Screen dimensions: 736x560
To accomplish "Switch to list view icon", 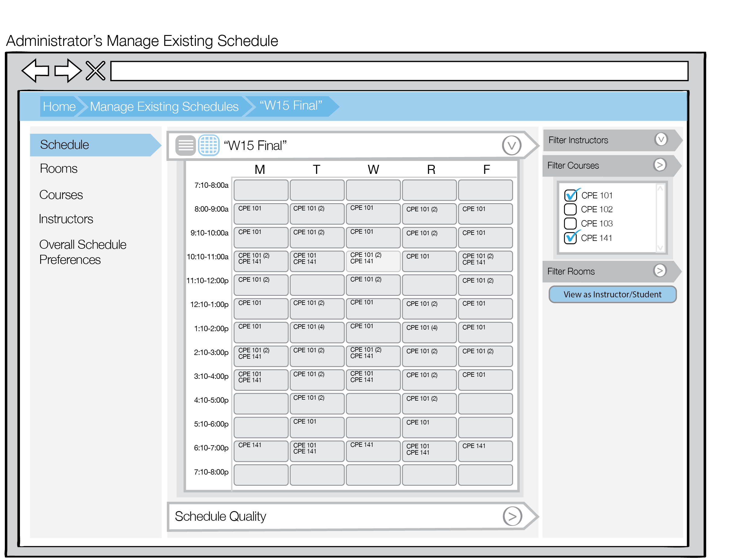I will 186,145.
